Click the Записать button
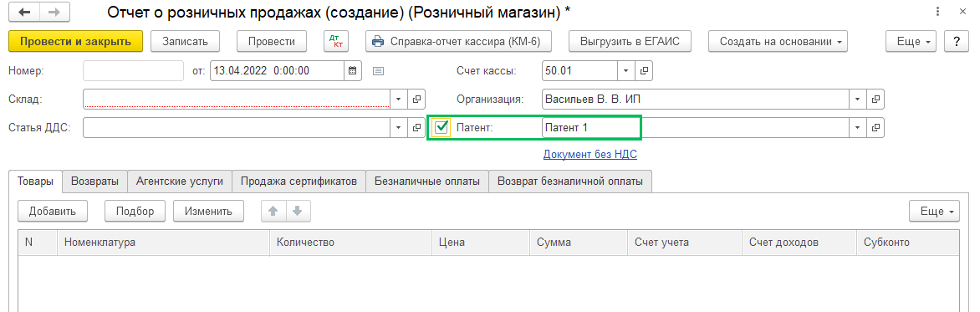Viewport: 980px width, 312px height. [185, 42]
